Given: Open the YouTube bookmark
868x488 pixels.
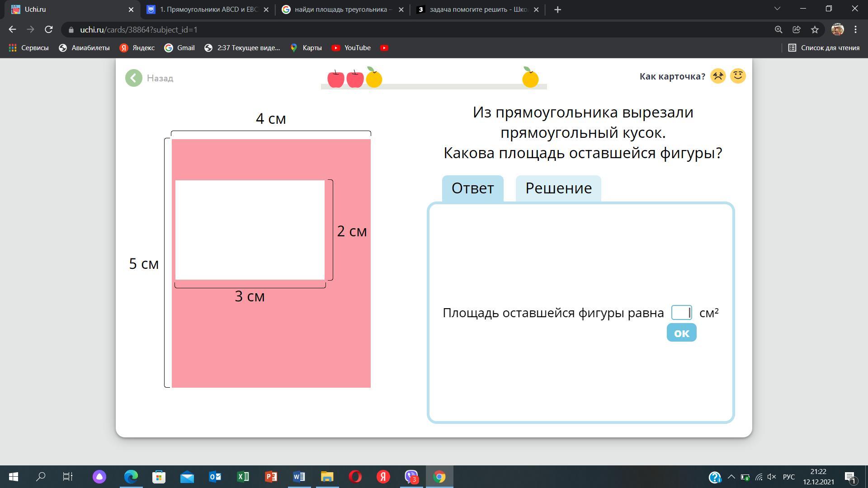Looking at the screenshot, I should pyautogui.click(x=351, y=48).
